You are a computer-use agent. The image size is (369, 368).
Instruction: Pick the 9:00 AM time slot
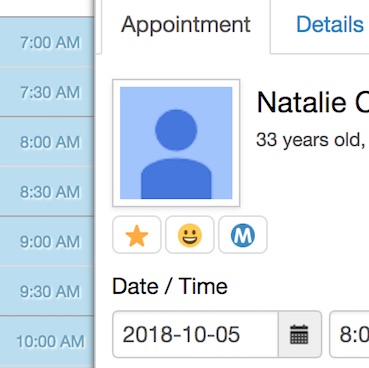click(47, 241)
